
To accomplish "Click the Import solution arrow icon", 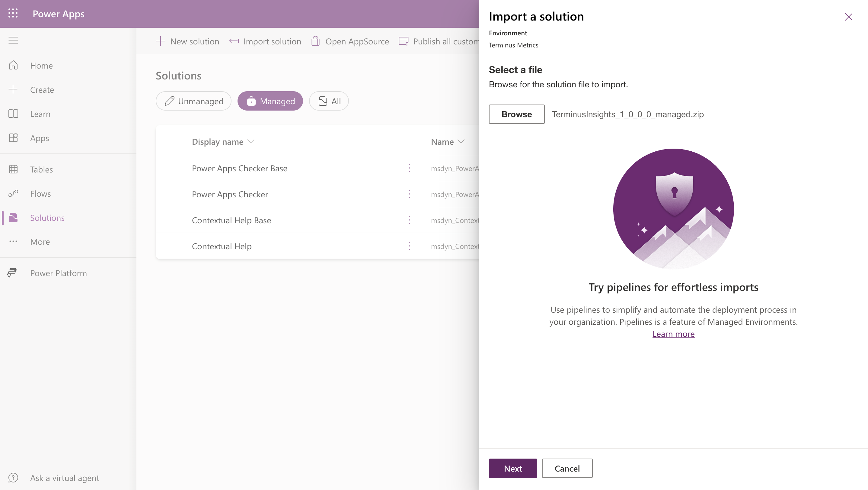I will click(x=234, y=41).
